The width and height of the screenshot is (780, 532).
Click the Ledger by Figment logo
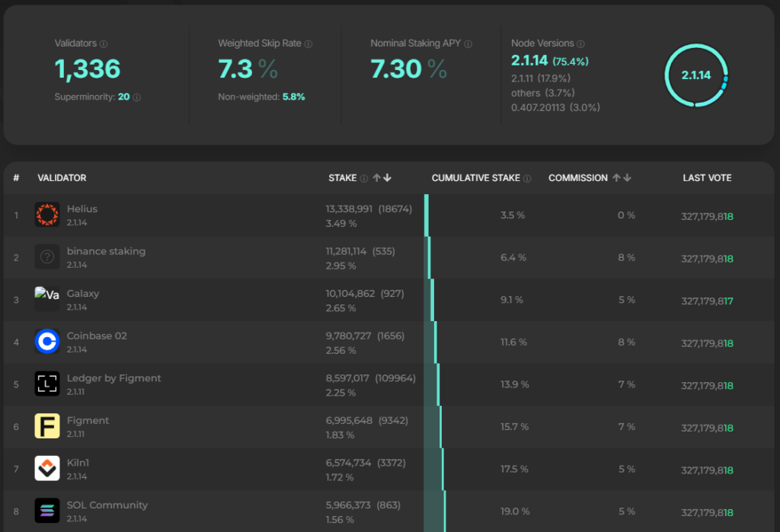[x=47, y=384]
